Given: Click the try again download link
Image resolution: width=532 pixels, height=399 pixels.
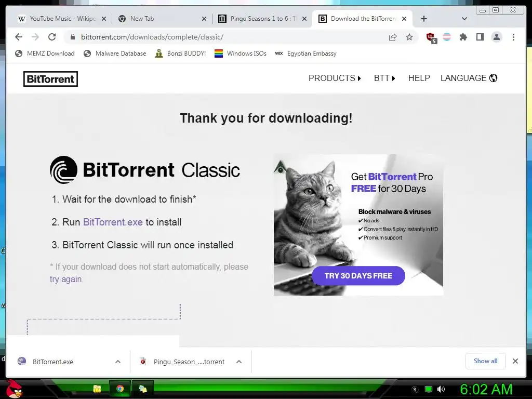Looking at the screenshot, I should coord(66,279).
